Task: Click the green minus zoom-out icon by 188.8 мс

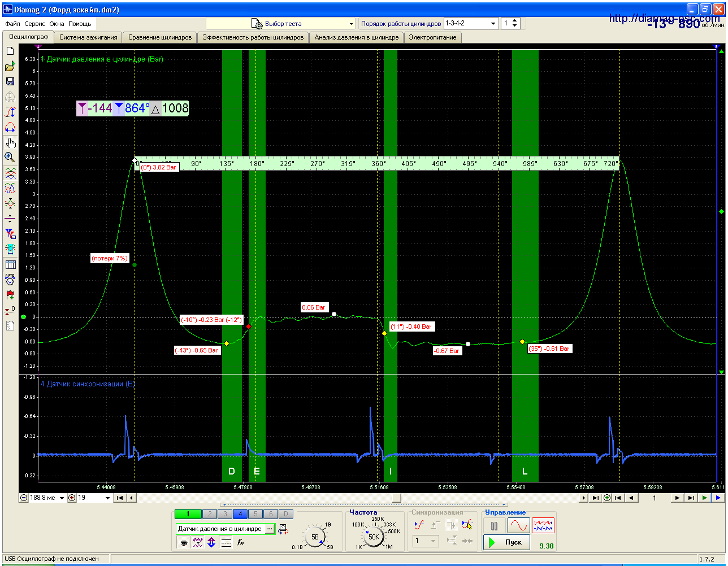Action: tap(24, 498)
